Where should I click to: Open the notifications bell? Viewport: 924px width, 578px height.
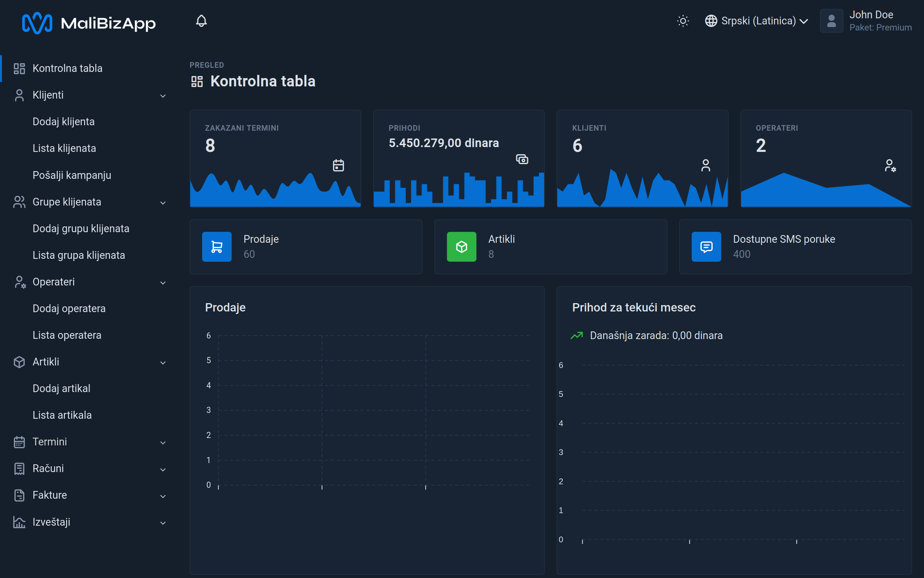coord(201,21)
